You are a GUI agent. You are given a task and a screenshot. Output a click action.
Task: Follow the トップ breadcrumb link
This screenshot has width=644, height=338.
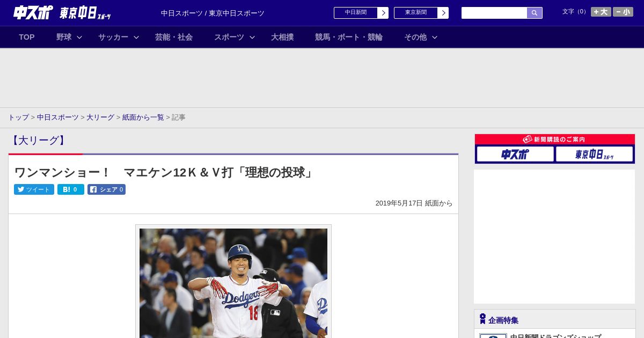18,117
